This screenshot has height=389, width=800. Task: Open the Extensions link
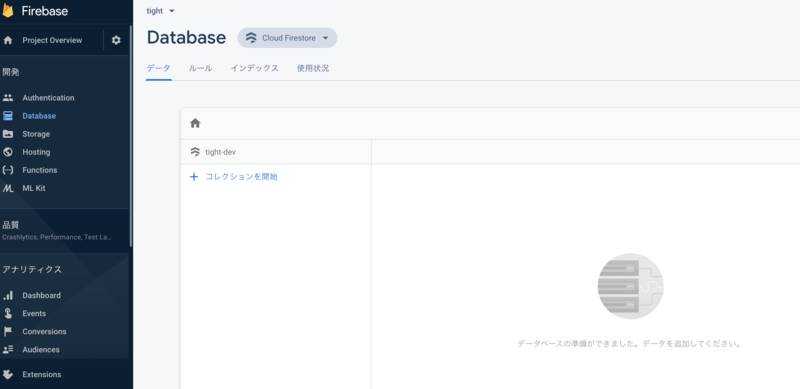[x=42, y=374]
